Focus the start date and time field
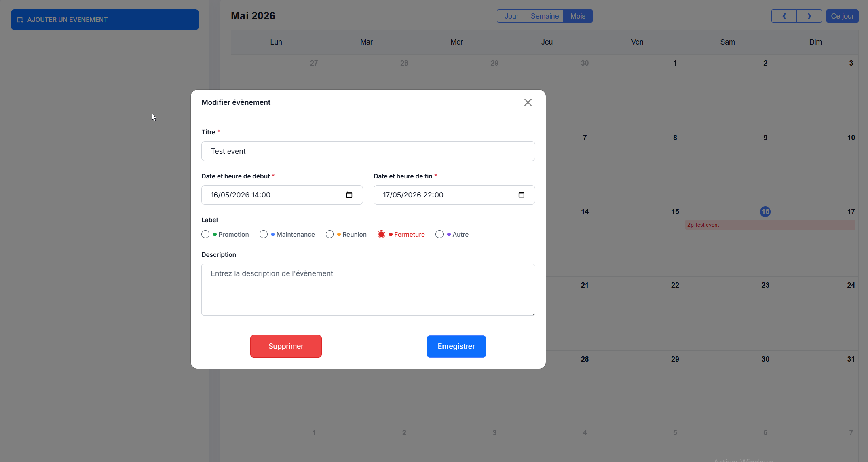The image size is (868, 462). point(282,195)
